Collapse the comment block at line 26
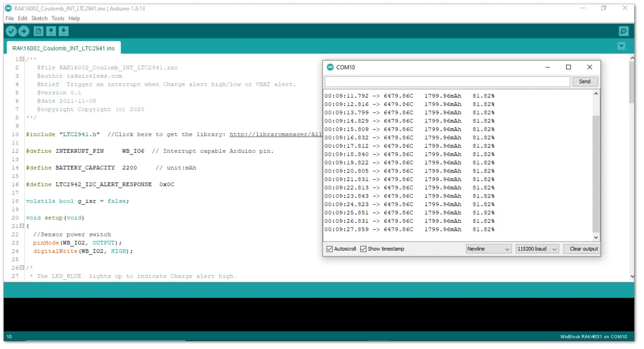This screenshot has width=644, height=349. tap(22, 267)
